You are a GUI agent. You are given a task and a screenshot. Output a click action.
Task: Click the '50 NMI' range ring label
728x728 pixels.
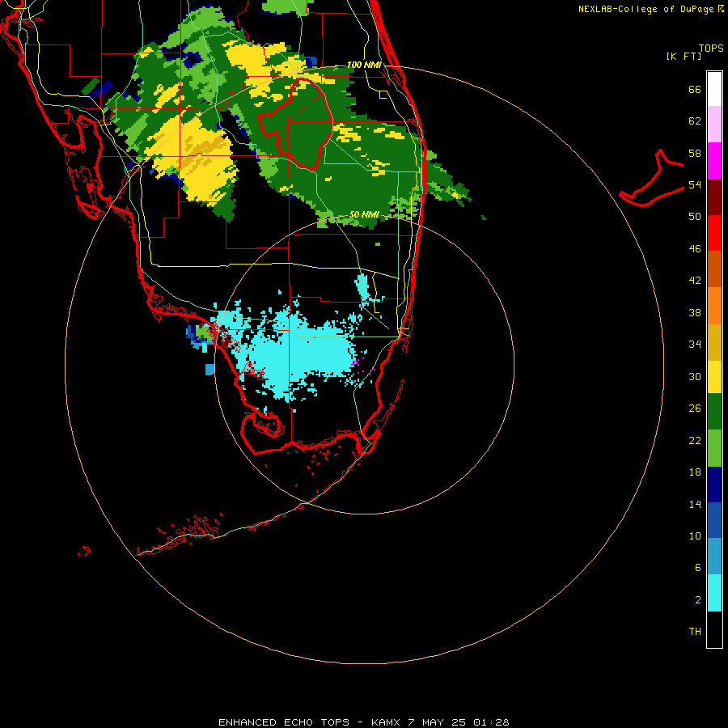pyautogui.click(x=364, y=214)
